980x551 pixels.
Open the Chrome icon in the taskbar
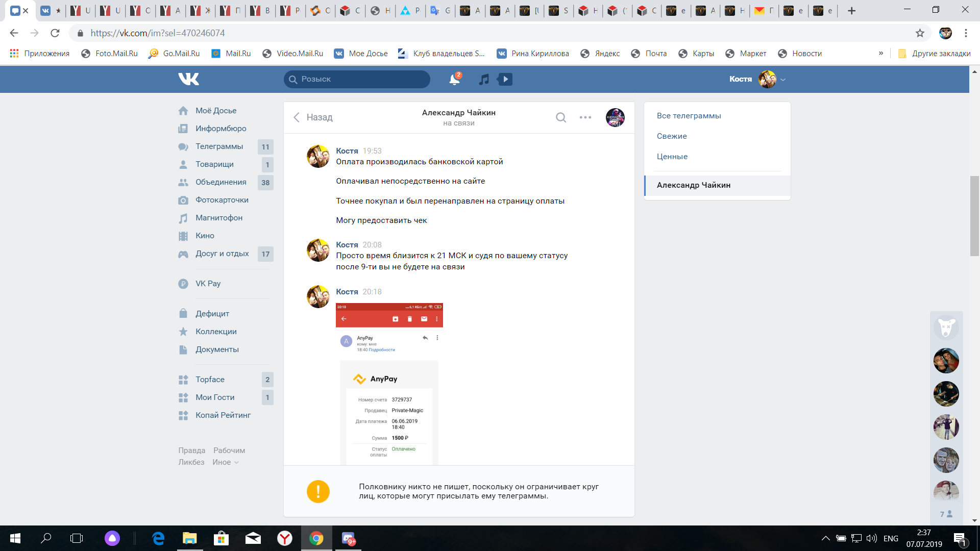(x=316, y=538)
